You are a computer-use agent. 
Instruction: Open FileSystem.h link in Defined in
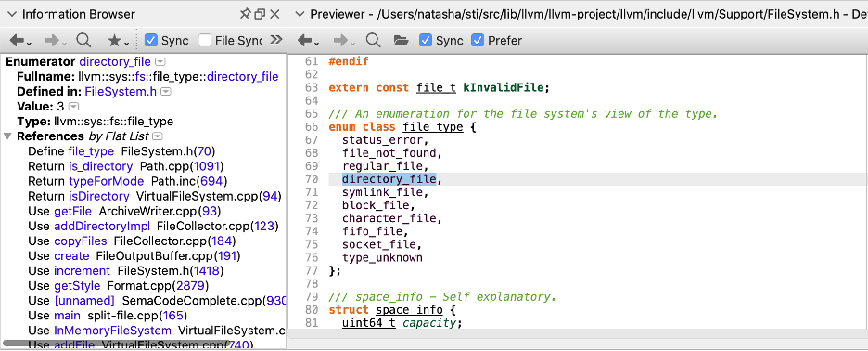[121, 92]
